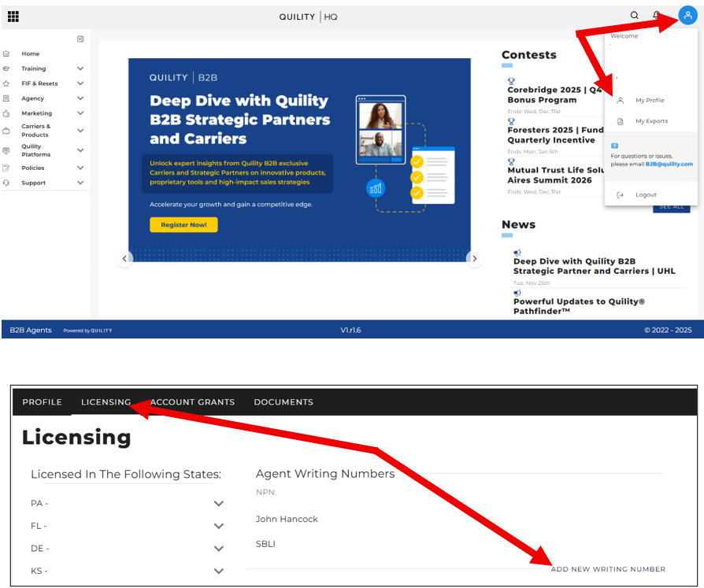The image size is (704, 588).
Task: Expand the FL licensed state chevron
Action: (x=218, y=526)
